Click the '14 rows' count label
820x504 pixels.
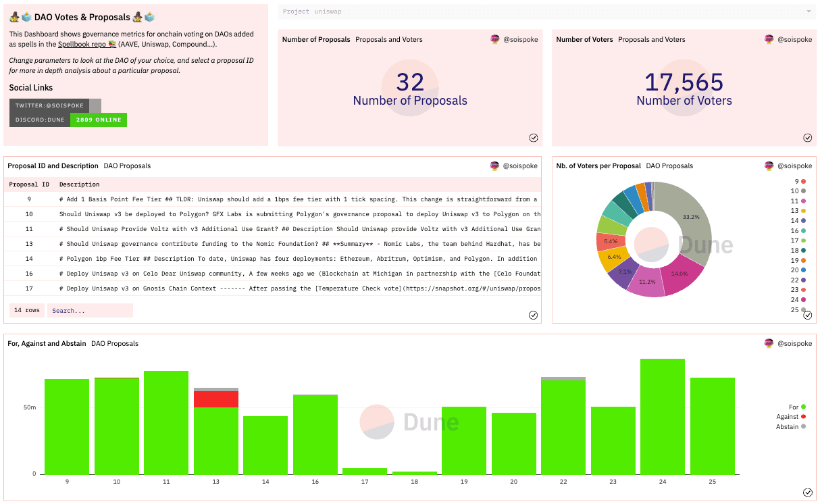point(27,311)
